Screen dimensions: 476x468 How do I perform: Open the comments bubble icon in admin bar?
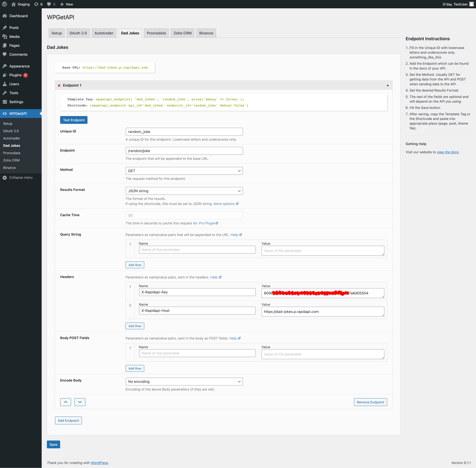(x=49, y=4)
